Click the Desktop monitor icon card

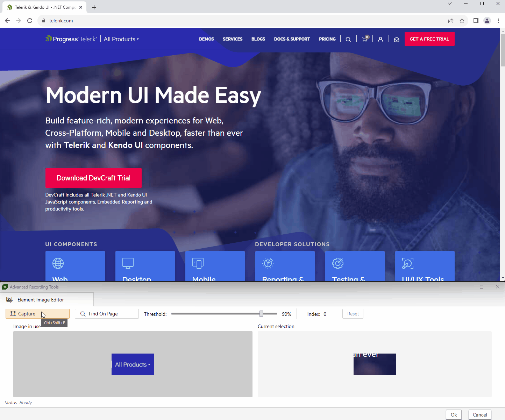coord(145,266)
